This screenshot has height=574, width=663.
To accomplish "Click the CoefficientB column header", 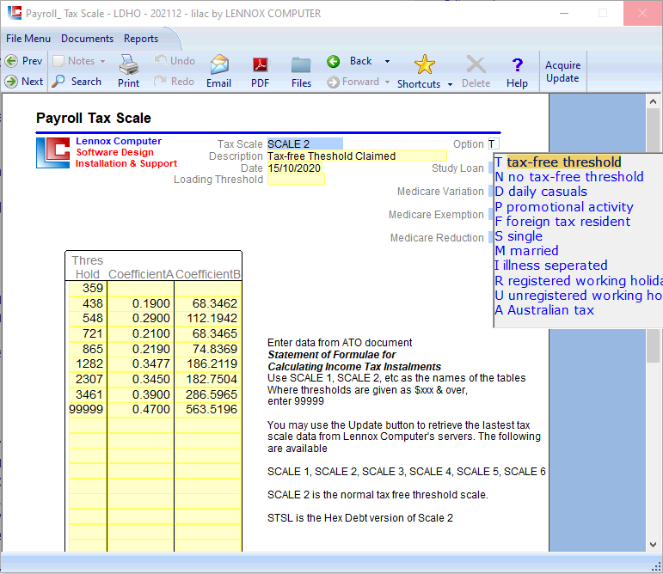I will (x=208, y=274).
